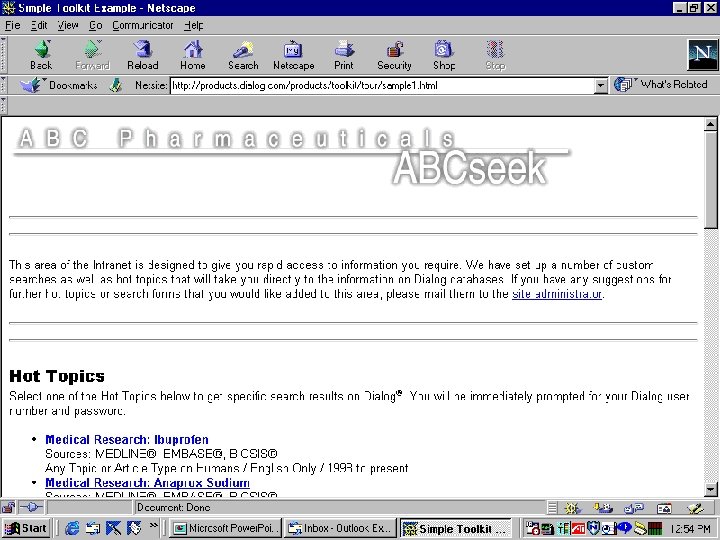This screenshot has width=720, height=540.
Task: Go to the Home page
Action: [193, 55]
